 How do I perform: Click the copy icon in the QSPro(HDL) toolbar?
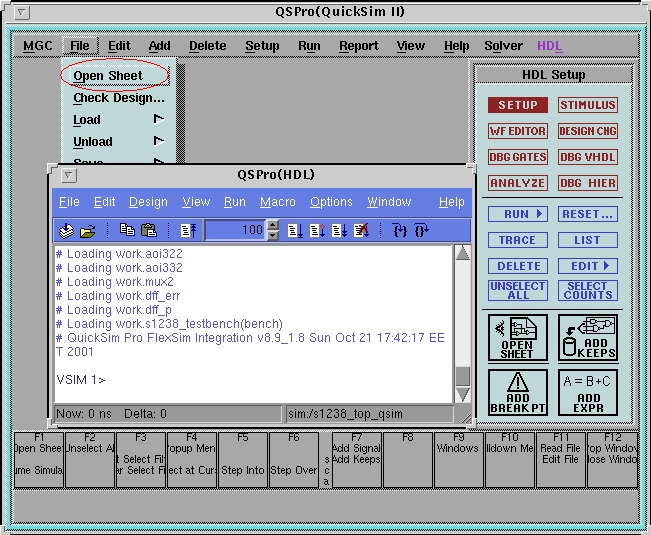[127, 230]
